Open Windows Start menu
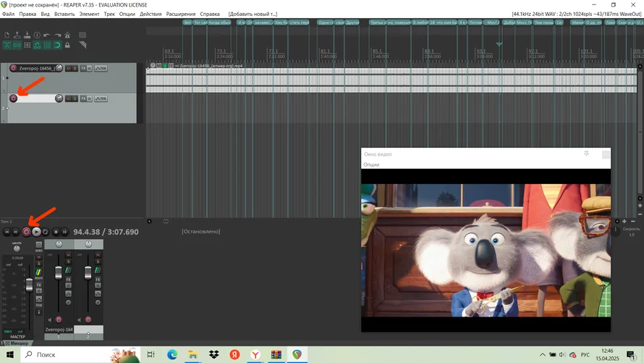 10,354
